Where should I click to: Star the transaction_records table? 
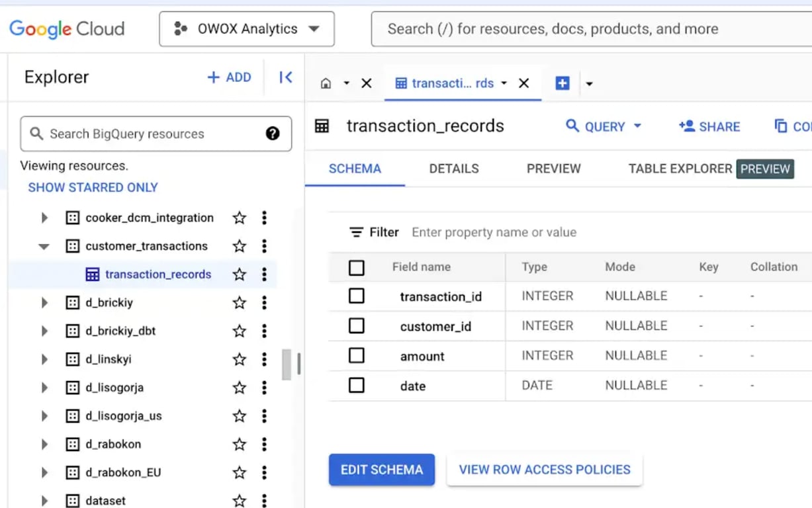click(x=240, y=275)
